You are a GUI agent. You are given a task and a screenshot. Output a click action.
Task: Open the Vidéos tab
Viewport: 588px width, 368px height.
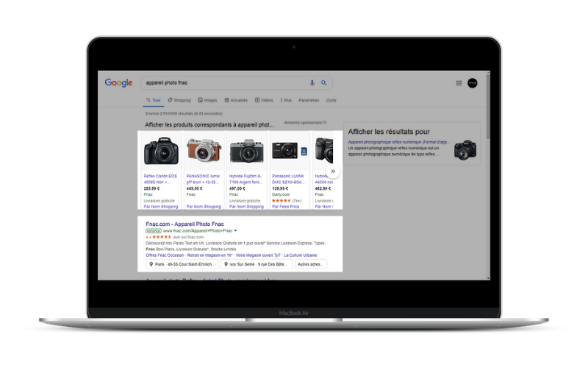coord(264,100)
